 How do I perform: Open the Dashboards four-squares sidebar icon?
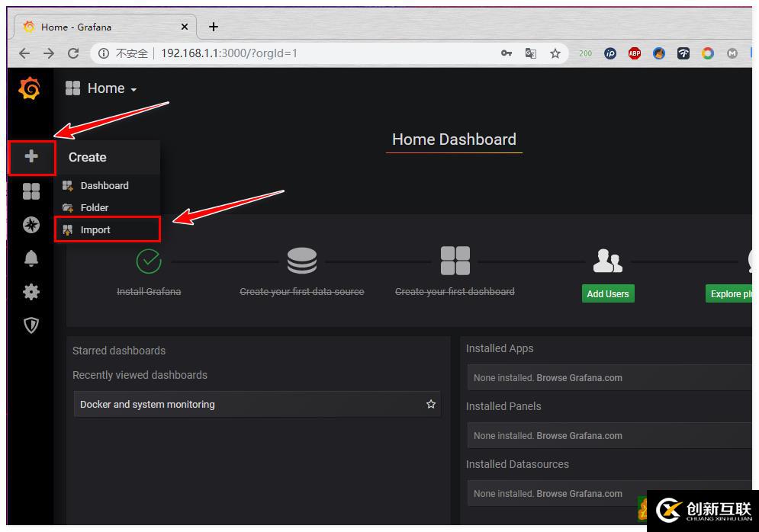(31, 191)
